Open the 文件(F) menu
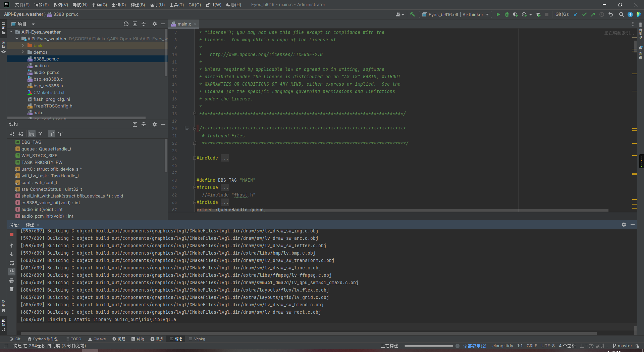The height and width of the screenshot is (352, 644). (22, 5)
